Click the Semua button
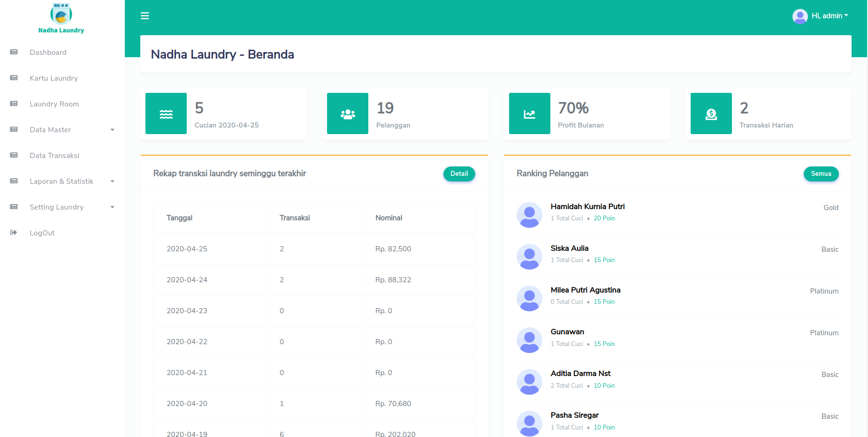This screenshot has height=437, width=868. pos(821,173)
